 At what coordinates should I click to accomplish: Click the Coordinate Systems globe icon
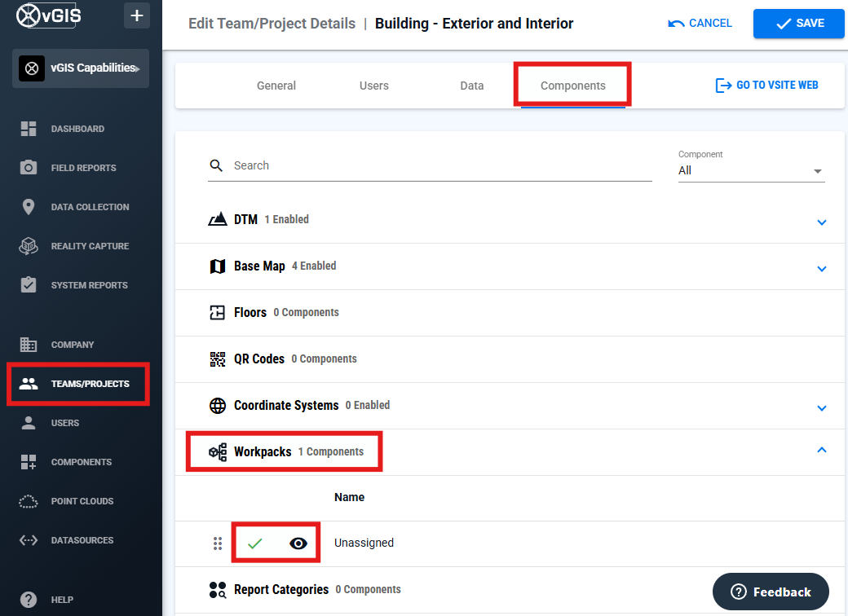[x=218, y=405]
